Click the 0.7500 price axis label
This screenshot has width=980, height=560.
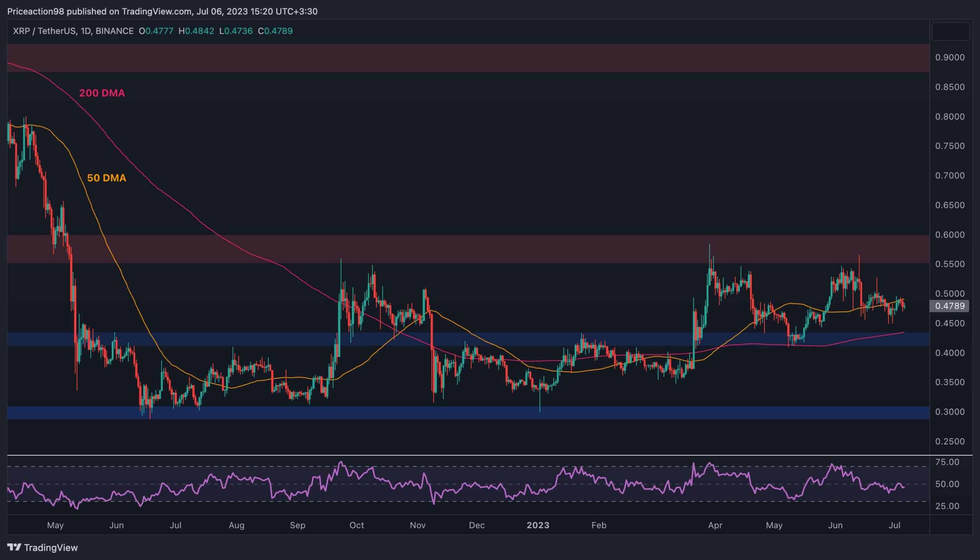point(950,146)
